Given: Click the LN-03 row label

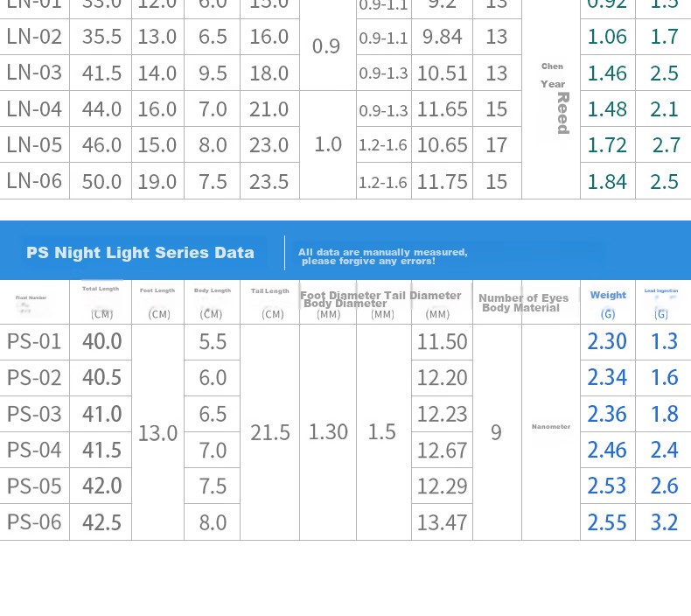Looking at the screenshot, I should click(x=34, y=73).
